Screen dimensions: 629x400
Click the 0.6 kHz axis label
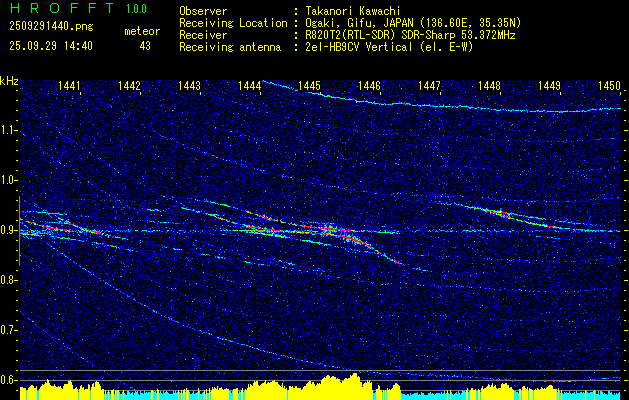pyautogui.click(x=8, y=380)
